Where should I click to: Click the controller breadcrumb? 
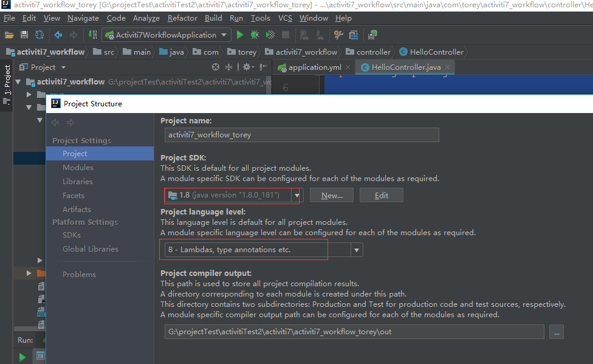pyautogui.click(x=368, y=52)
